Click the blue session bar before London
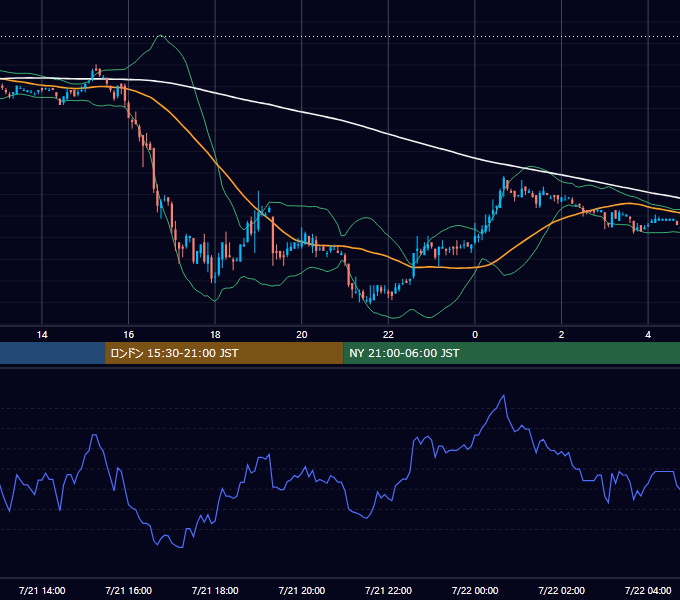This screenshot has width=680, height=600. [x=52, y=353]
